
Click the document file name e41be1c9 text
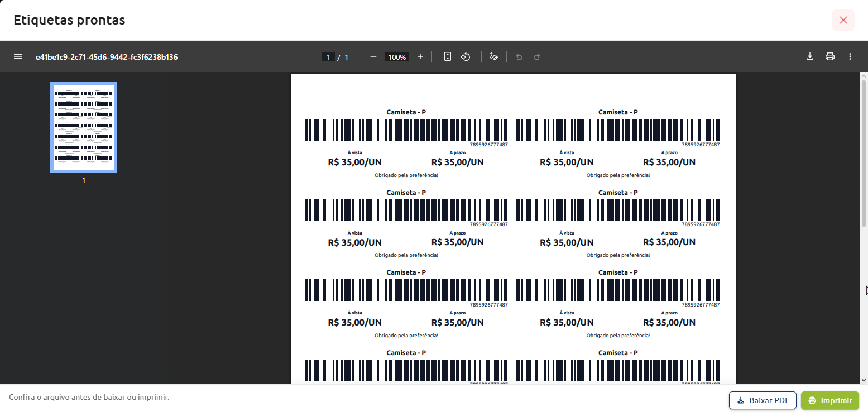click(x=107, y=56)
